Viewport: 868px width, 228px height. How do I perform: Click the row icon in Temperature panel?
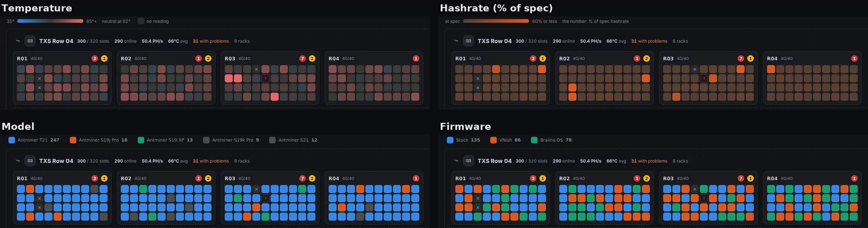(30, 41)
